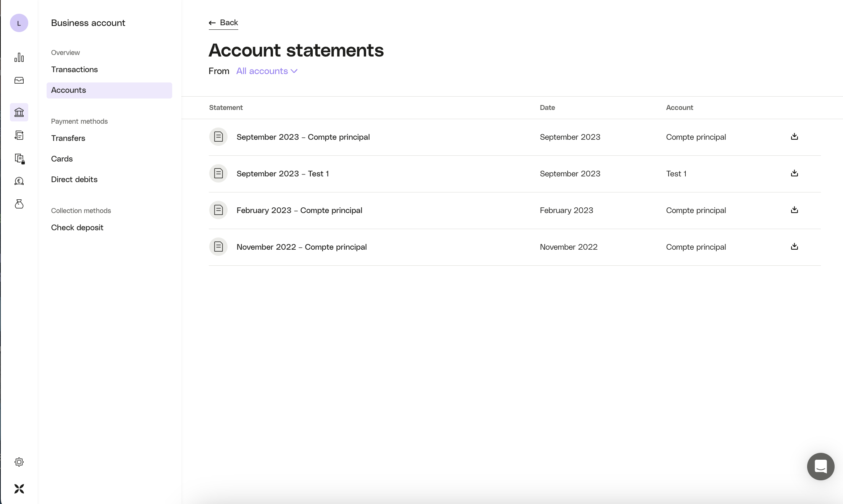Click the bank accounts icon

19,112
